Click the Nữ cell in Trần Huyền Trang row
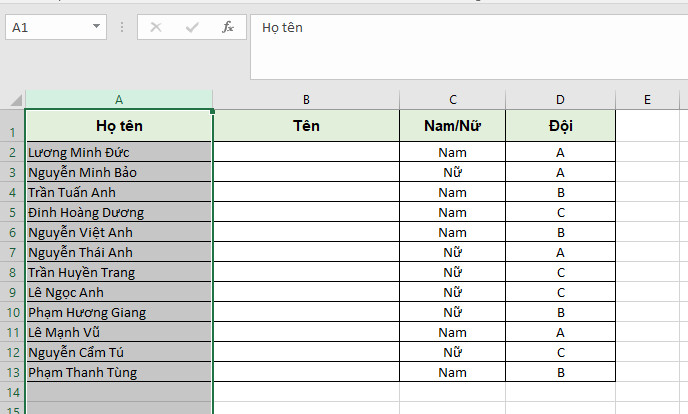This screenshot has width=688, height=414. pos(453,272)
